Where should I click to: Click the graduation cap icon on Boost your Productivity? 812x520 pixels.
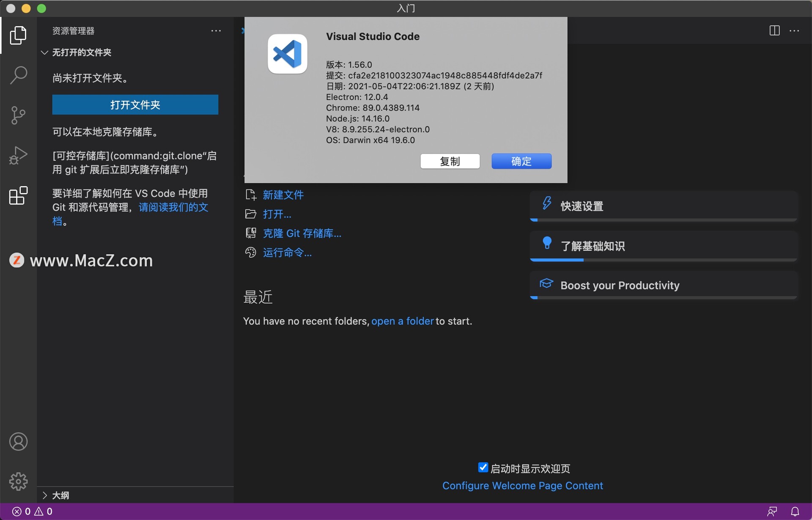tap(546, 283)
